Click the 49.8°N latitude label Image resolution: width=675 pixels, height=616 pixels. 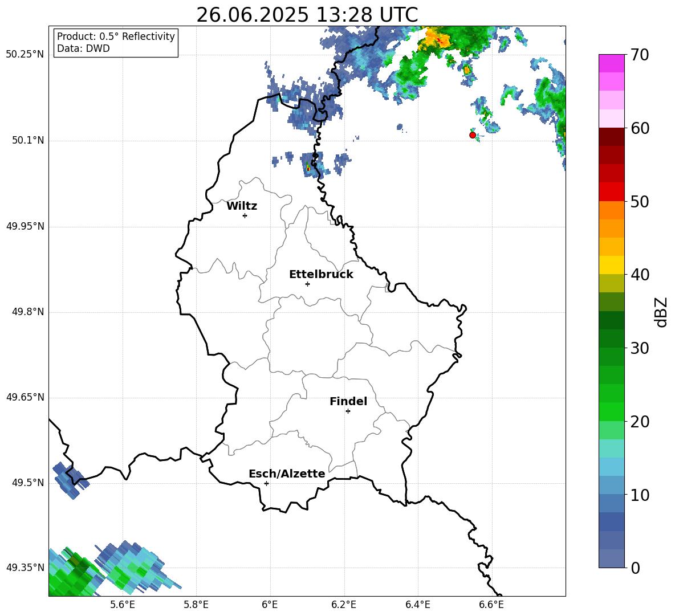(28, 312)
